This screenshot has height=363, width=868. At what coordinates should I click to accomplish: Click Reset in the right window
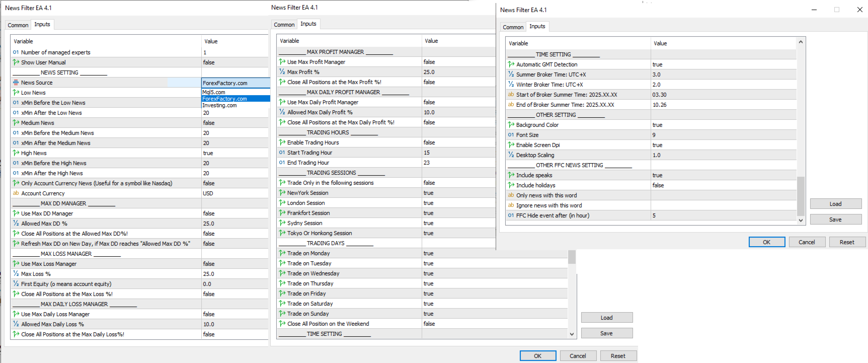(x=847, y=242)
